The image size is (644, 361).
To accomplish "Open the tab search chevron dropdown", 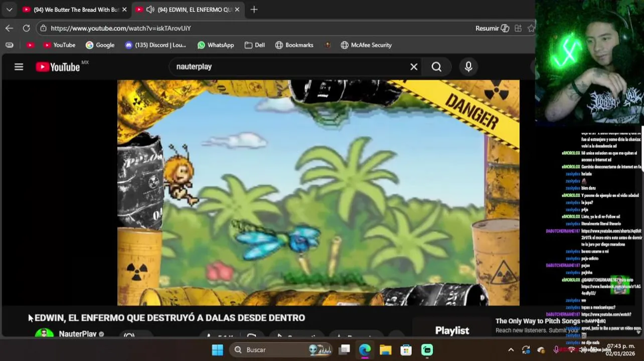I will click(9, 10).
